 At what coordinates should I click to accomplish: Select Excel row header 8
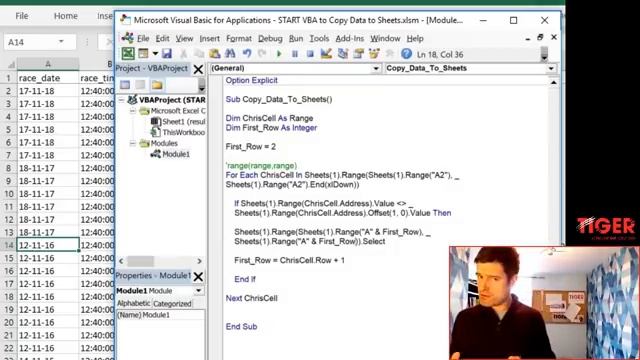[x=9, y=168]
